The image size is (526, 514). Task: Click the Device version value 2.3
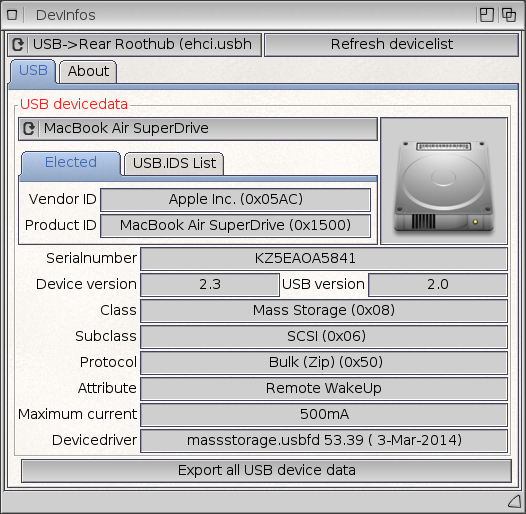tap(210, 285)
